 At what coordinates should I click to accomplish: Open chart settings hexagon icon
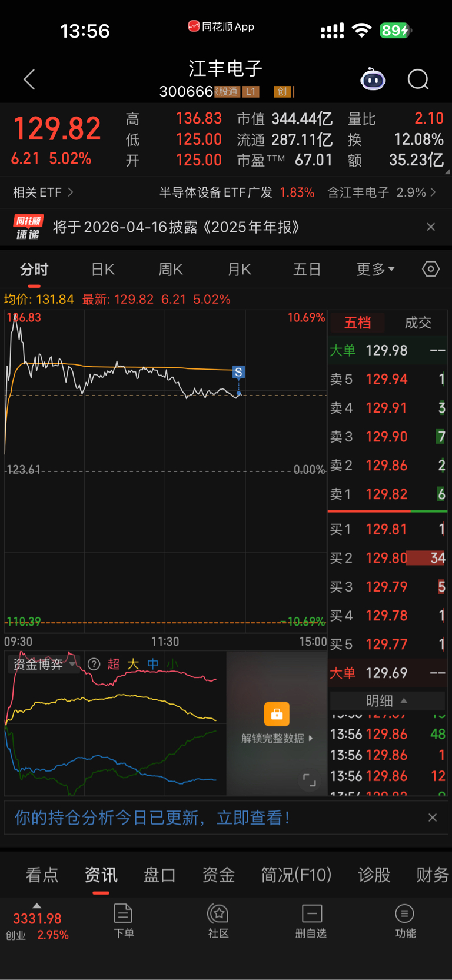(x=431, y=269)
